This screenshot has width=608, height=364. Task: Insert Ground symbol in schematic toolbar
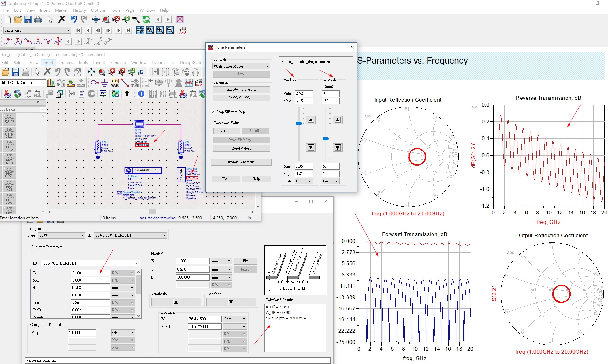tap(104, 83)
